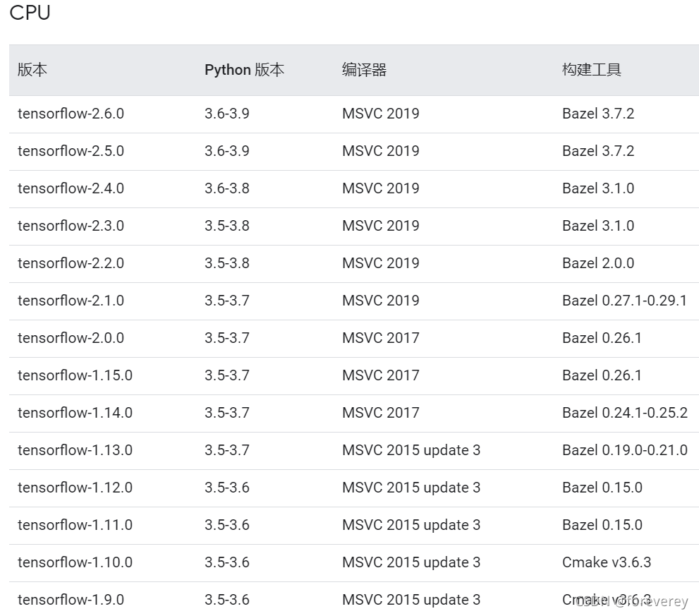Click MSVC 2017 in tensorflow-1.15.0 row
The width and height of the screenshot is (699, 616).
(381, 376)
